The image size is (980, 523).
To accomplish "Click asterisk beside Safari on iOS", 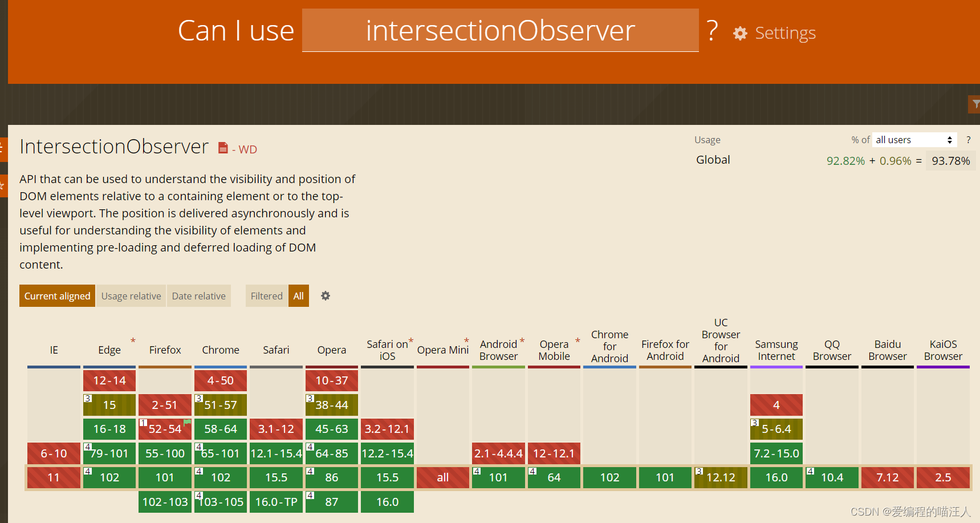I will [410, 341].
